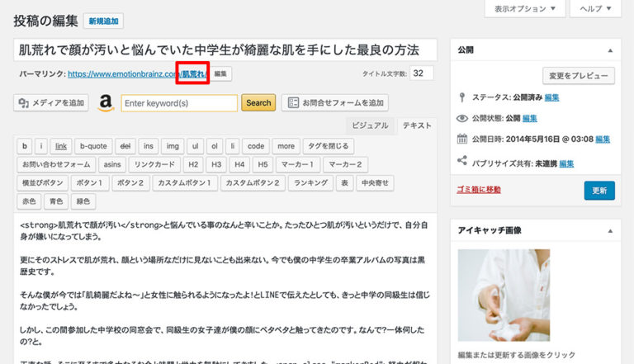
Task: Click permalink 編集 button
Action: pos(220,73)
